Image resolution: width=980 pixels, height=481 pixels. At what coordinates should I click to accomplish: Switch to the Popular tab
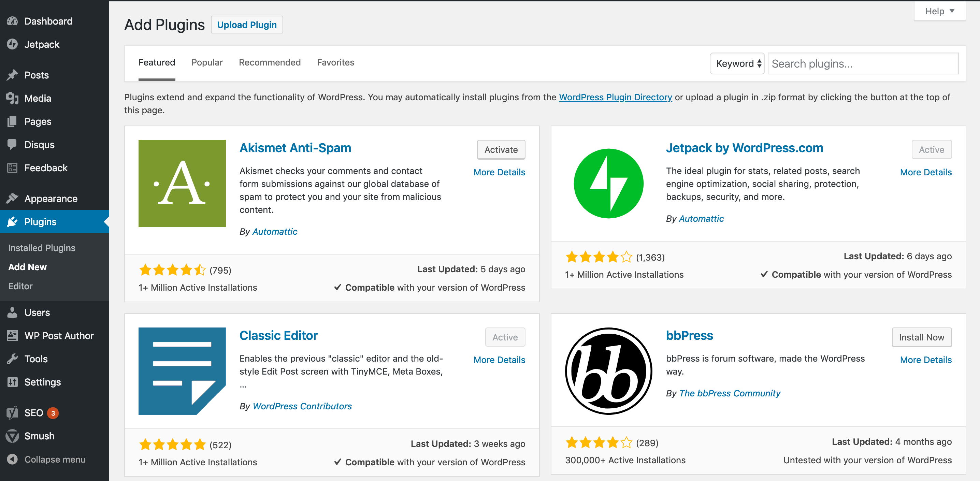(207, 62)
